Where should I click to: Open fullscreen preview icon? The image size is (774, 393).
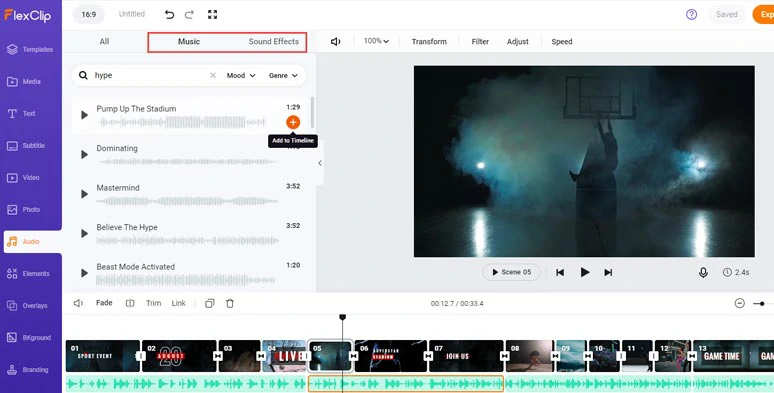(212, 15)
